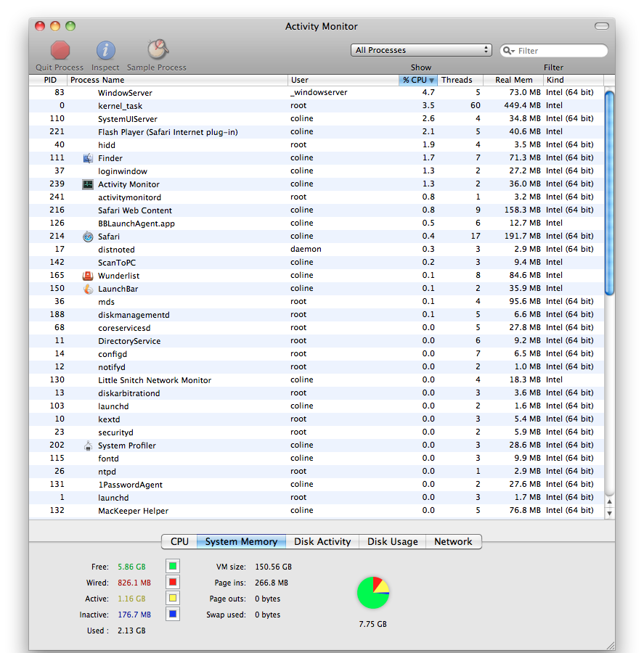
Task: Select the loginwindow process
Action: [317, 171]
